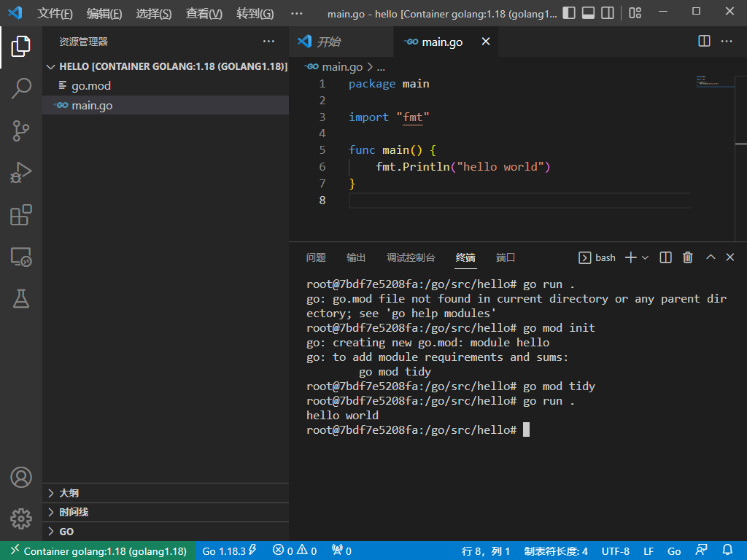Click the feedback icon in status bar

tap(701, 551)
